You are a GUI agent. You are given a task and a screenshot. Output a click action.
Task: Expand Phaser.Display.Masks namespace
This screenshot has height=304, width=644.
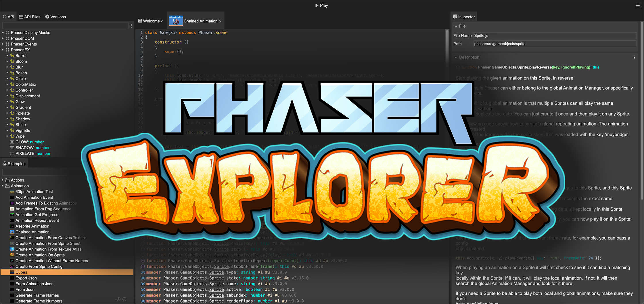(3, 33)
